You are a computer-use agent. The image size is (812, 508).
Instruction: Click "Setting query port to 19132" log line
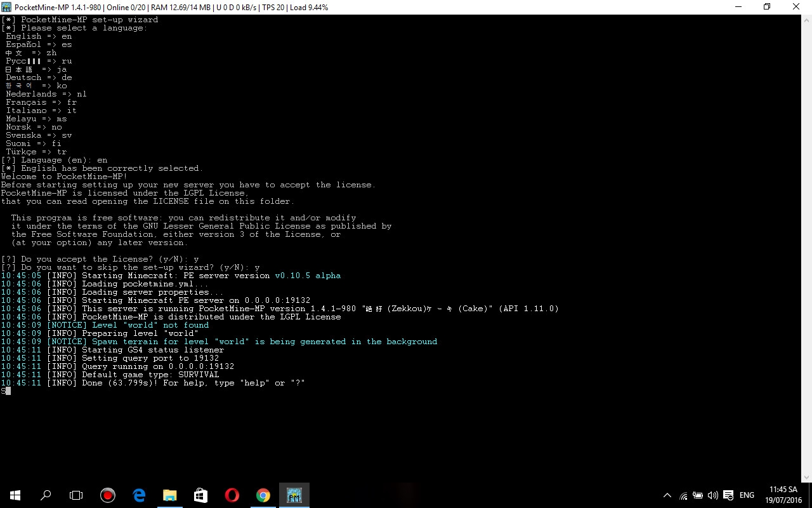coord(110,358)
